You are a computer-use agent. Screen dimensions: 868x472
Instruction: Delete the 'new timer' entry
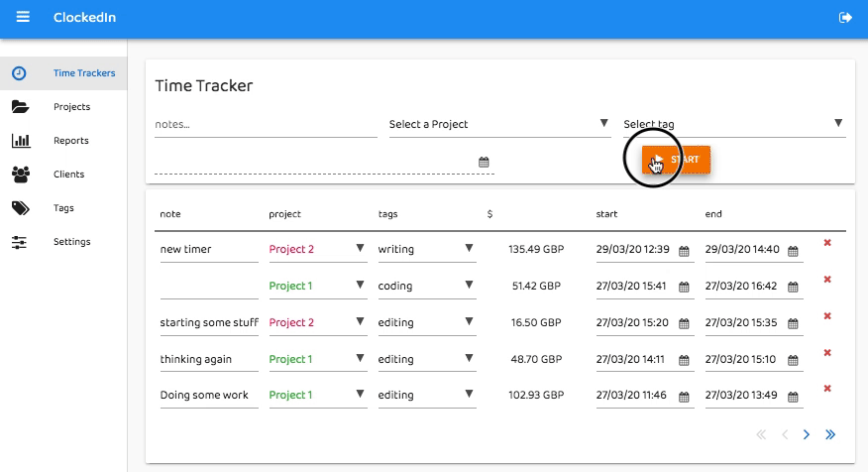827,242
